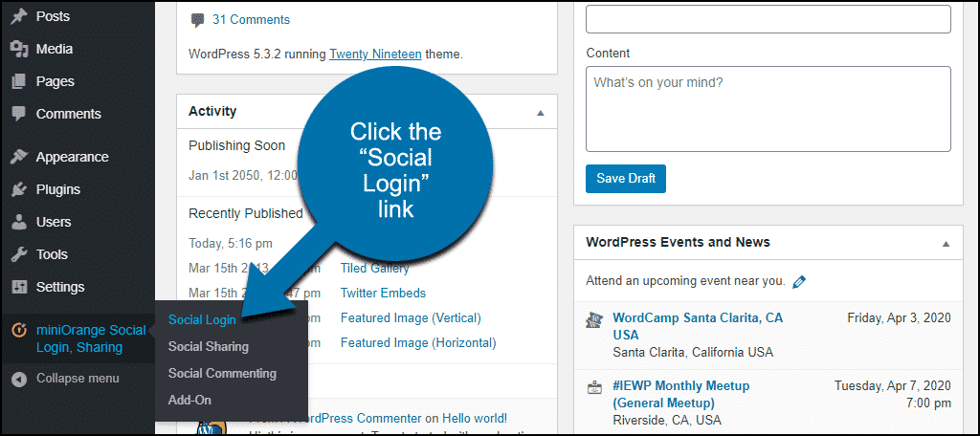980x436 pixels.
Task: Click the miniOrange logo icon
Action: [x=19, y=330]
